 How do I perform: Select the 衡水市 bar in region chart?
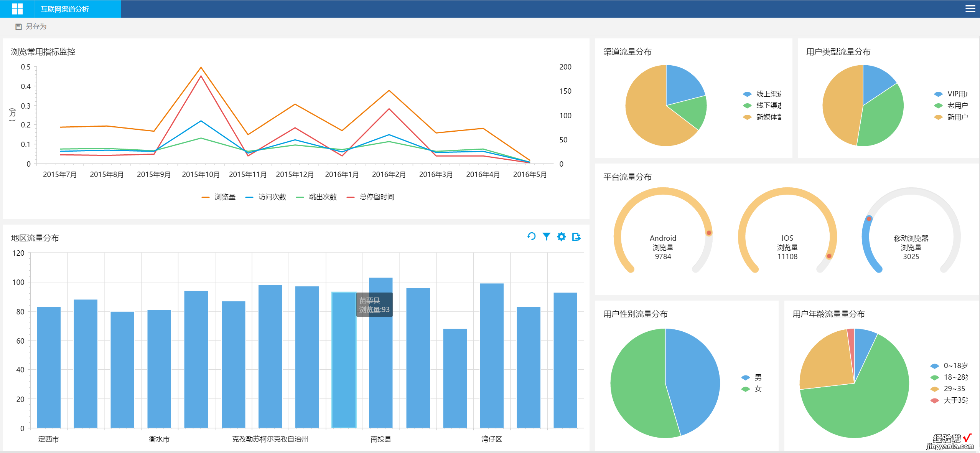pos(159,369)
